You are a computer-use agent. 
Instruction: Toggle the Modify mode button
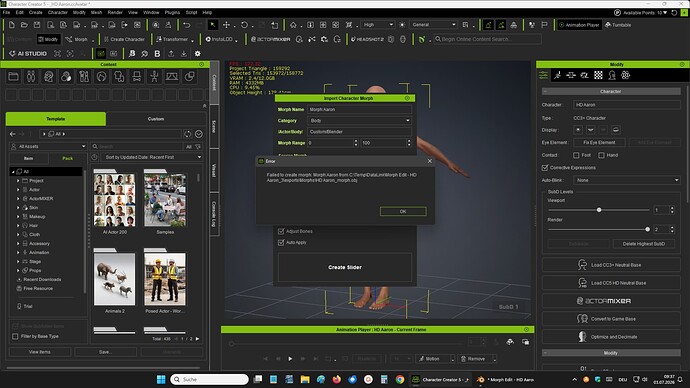coord(48,39)
